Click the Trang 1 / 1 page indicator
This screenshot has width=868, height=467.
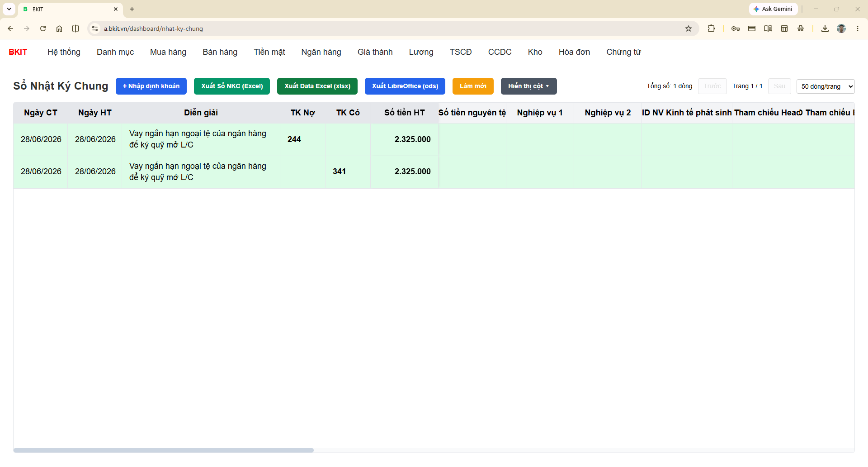[747, 86]
